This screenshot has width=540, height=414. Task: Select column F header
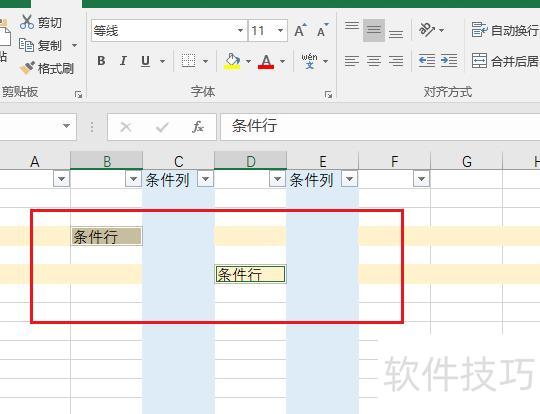click(395, 161)
